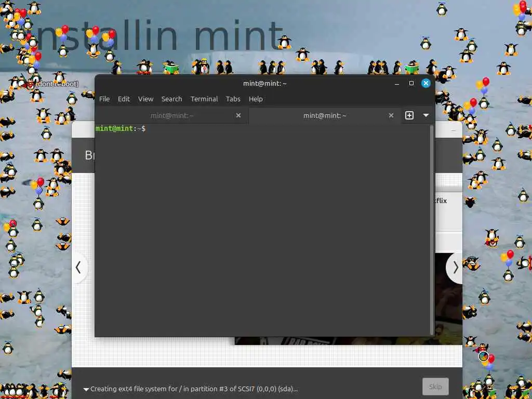
Task: Open the Tabs menu in terminal
Action: pos(233,99)
